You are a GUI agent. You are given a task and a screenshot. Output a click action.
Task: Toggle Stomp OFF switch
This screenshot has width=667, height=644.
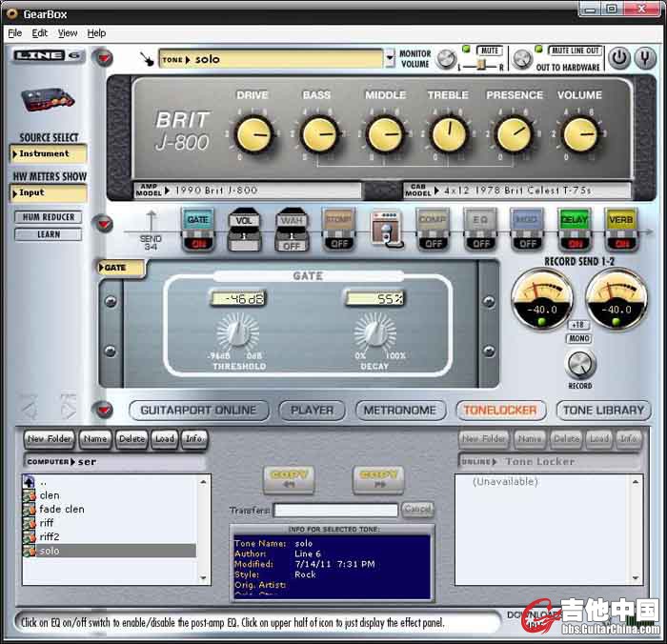339,244
